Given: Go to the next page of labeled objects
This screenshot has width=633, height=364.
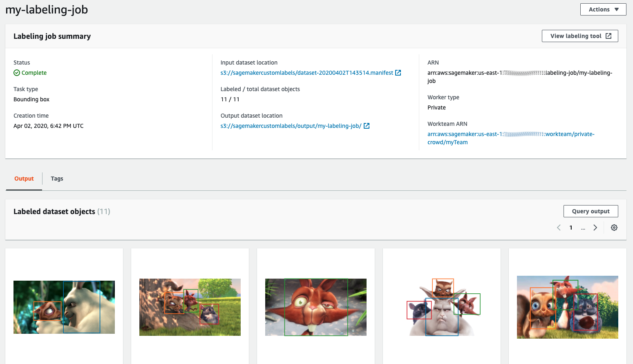Looking at the screenshot, I should click(x=595, y=228).
